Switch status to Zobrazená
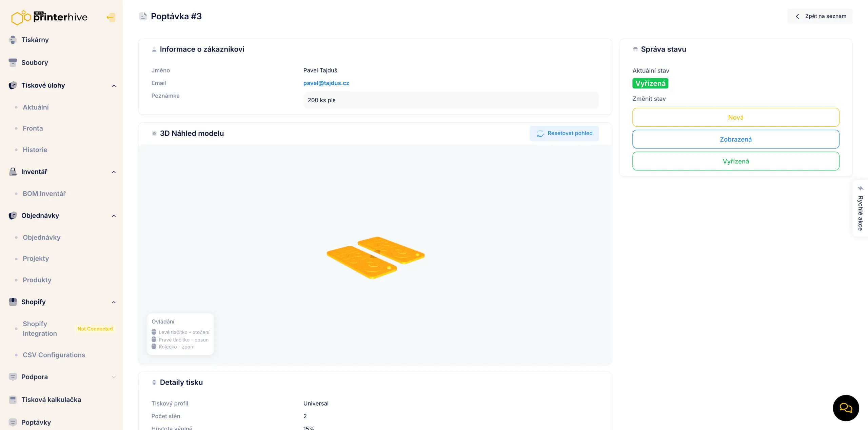The height and width of the screenshot is (430, 868). tap(735, 139)
